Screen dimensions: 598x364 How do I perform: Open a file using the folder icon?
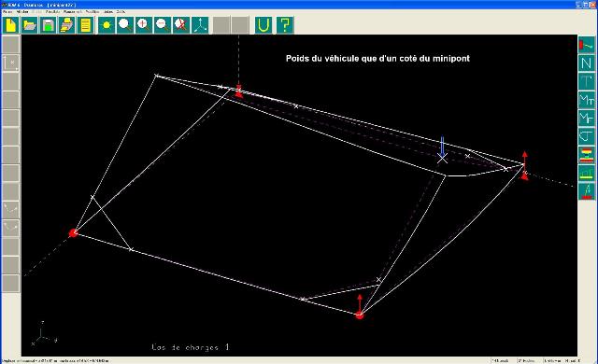click(x=30, y=25)
